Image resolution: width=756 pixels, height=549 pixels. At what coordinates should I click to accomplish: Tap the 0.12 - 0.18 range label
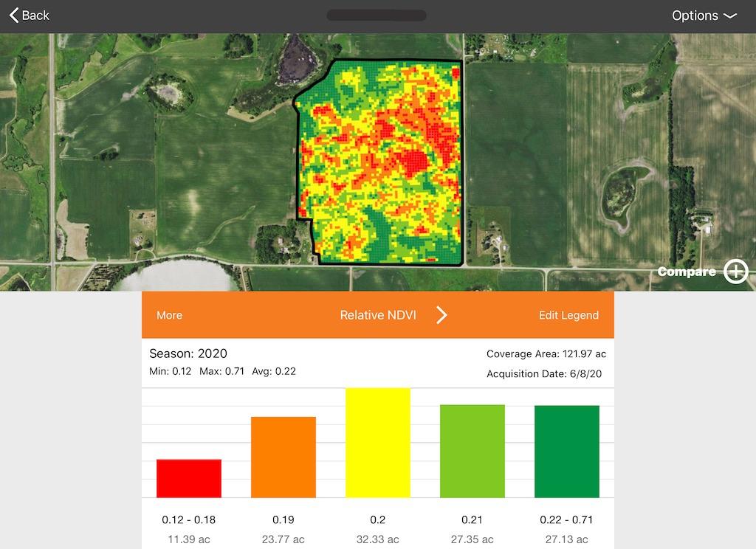click(x=189, y=519)
